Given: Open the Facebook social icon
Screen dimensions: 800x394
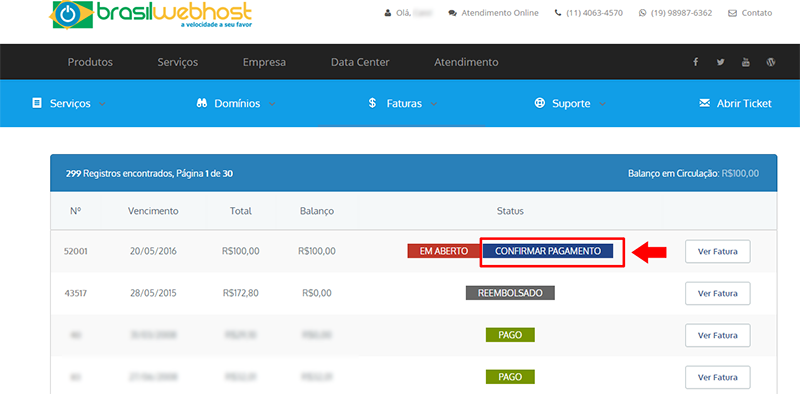Looking at the screenshot, I should coord(695,62).
